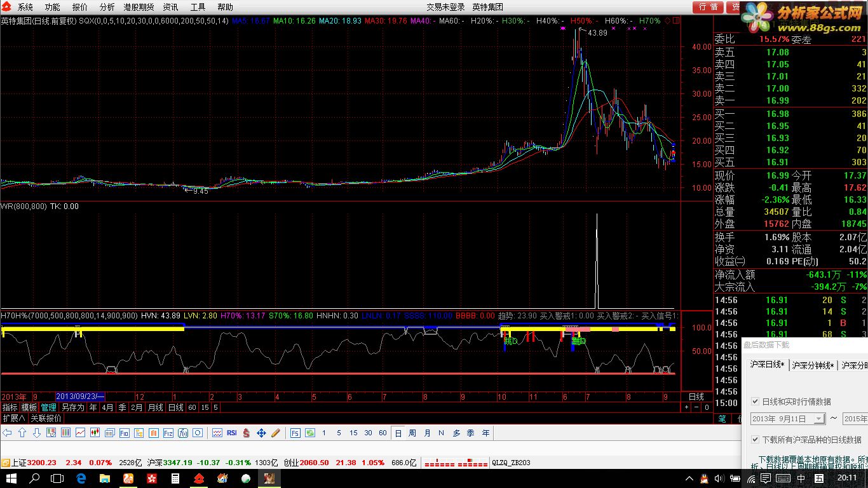The height and width of the screenshot is (488, 868).
Task: Click the 管理 tab below chart
Action: [49, 407]
